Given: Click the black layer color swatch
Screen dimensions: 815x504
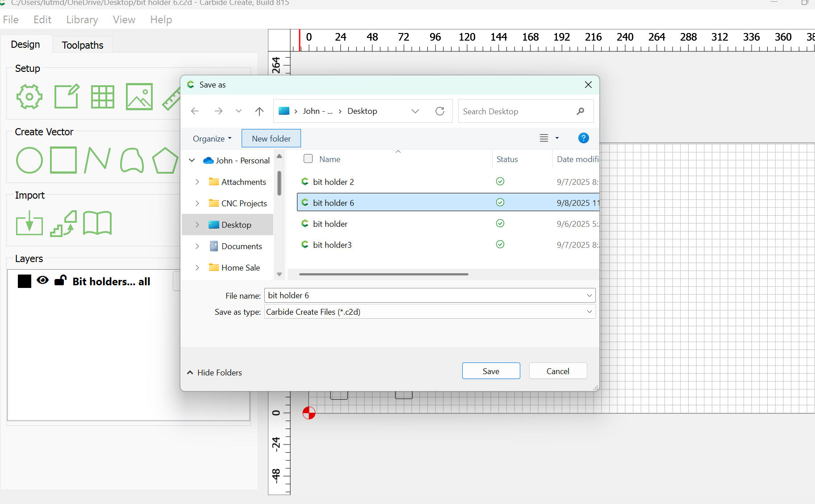Looking at the screenshot, I should click(x=25, y=281).
